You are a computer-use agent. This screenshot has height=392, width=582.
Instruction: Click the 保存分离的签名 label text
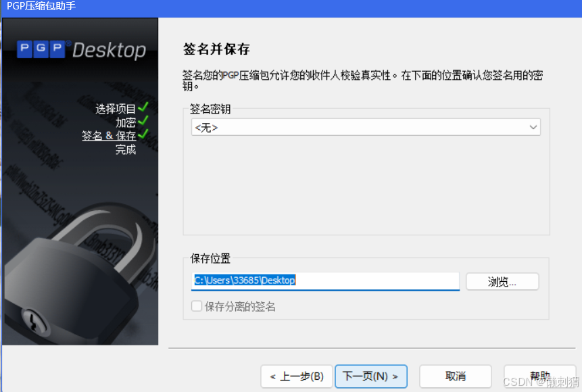pyautogui.click(x=240, y=307)
